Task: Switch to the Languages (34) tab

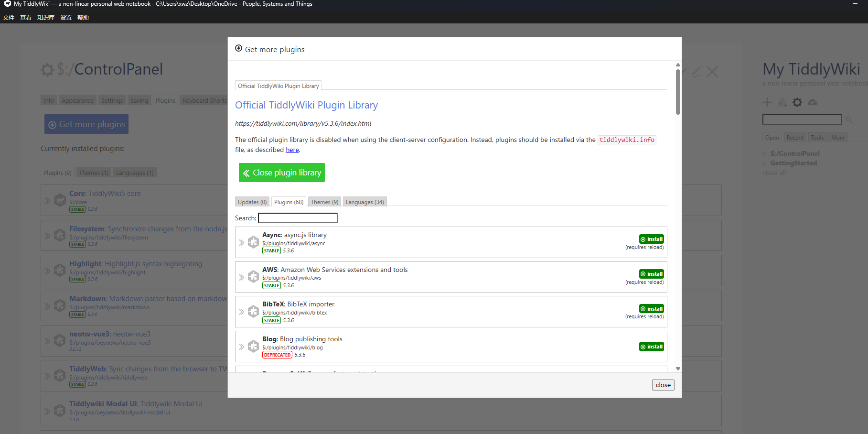Action: pyautogui.click(x=364, y=202)
